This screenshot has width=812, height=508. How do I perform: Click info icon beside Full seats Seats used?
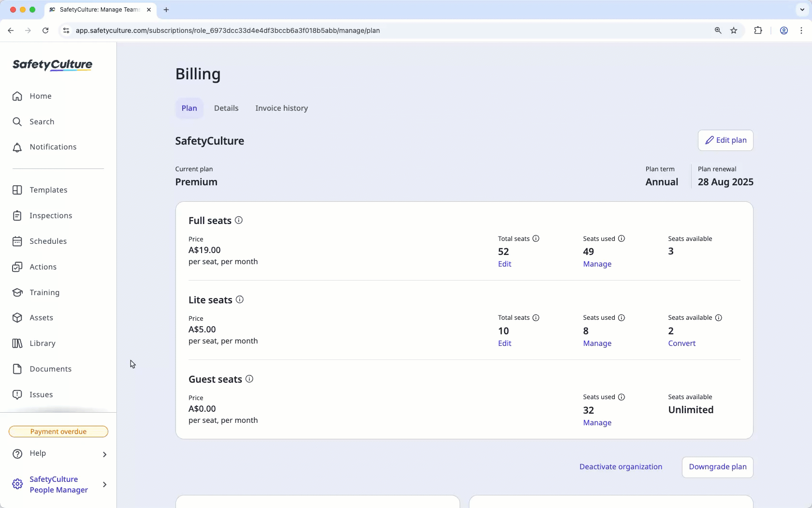622,239
